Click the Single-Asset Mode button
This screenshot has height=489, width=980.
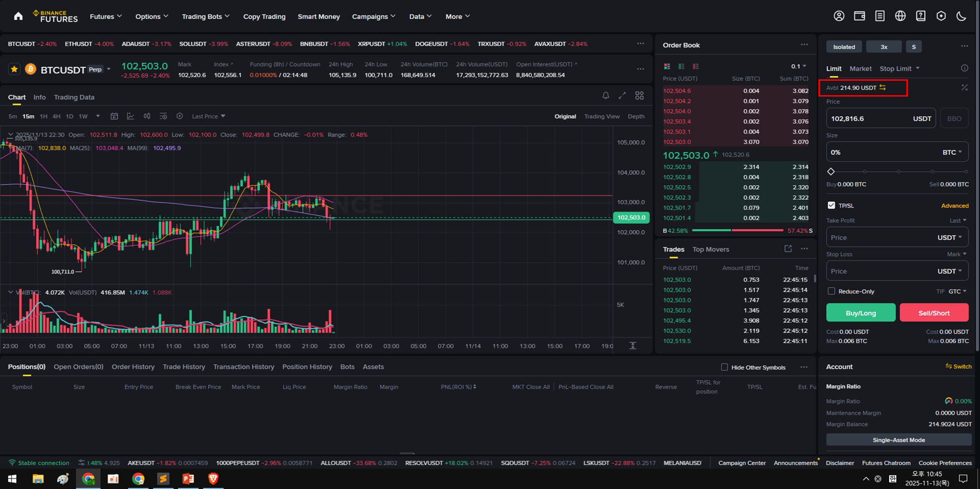coord(899,440)
